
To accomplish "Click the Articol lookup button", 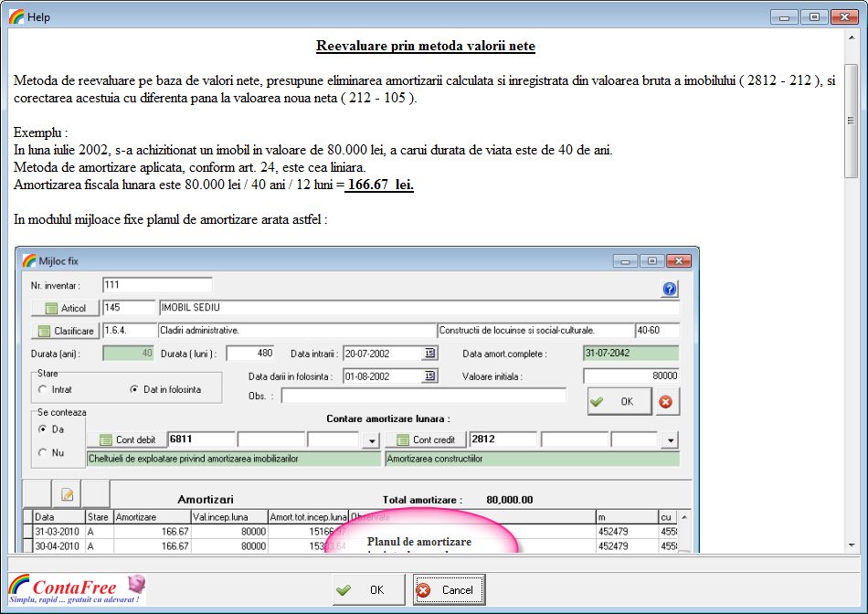I will 65,308.
